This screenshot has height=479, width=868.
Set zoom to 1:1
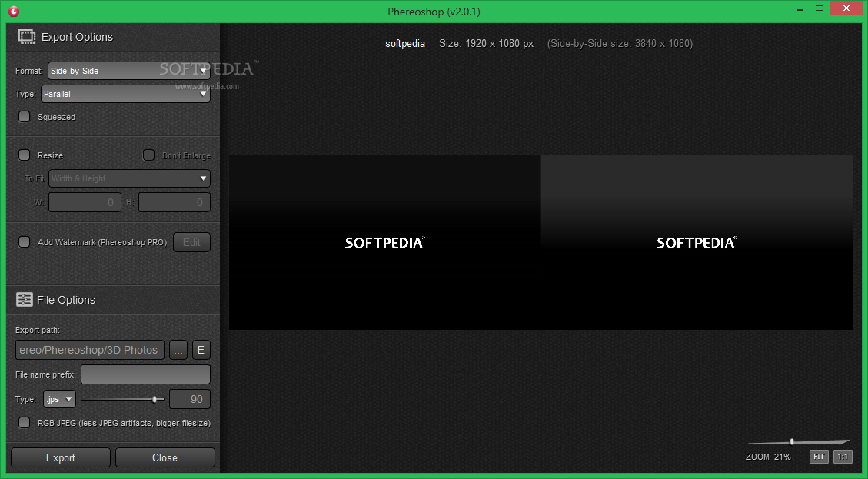[x=843, y=457]
